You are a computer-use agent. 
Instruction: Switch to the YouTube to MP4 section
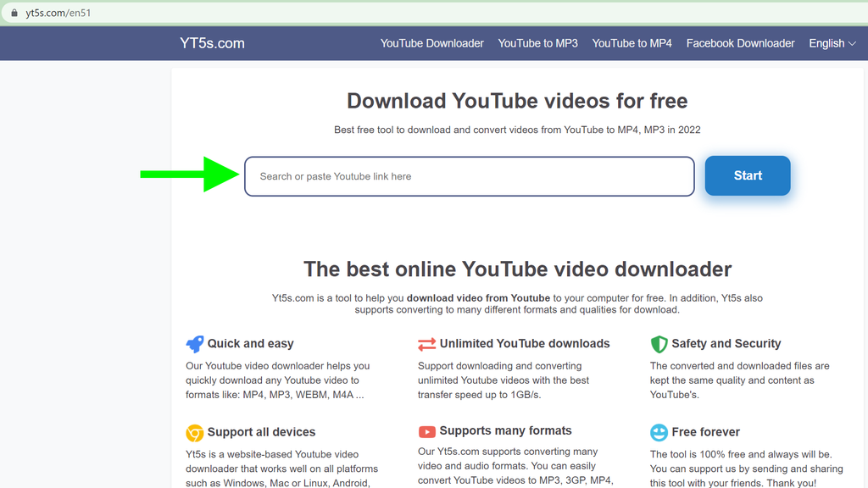click(x=632, y=43)
